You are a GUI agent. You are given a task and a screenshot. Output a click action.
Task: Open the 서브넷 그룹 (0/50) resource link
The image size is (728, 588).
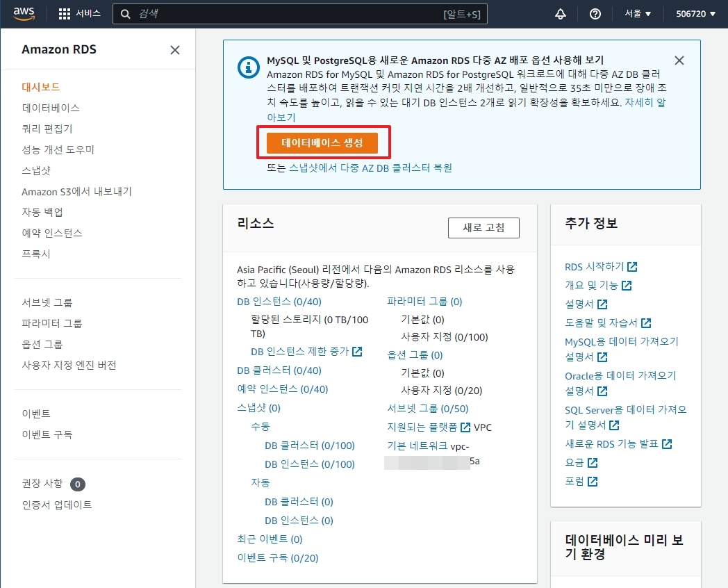428,409
